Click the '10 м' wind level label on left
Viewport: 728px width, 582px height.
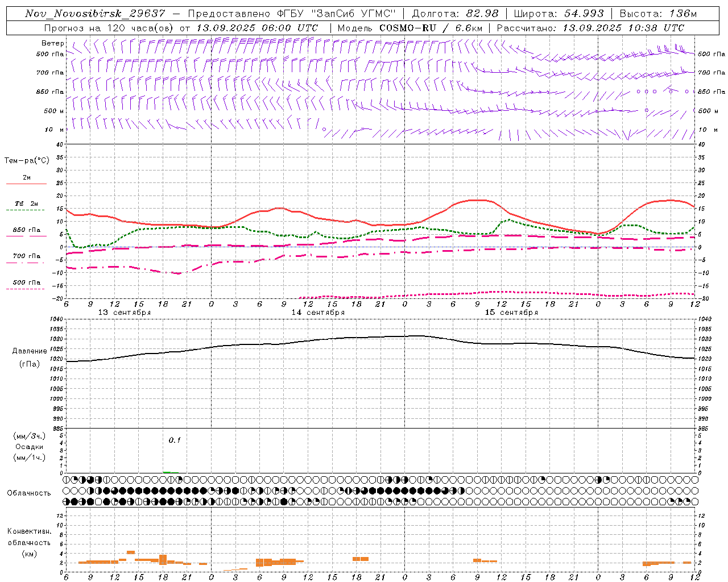coord(55,130)
